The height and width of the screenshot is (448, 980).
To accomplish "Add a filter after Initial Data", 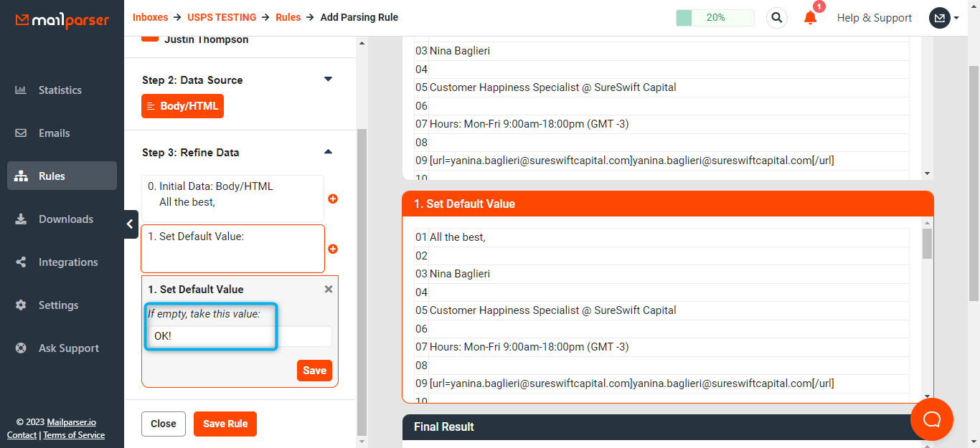I will pyautogui.click(x=332, y=199).
